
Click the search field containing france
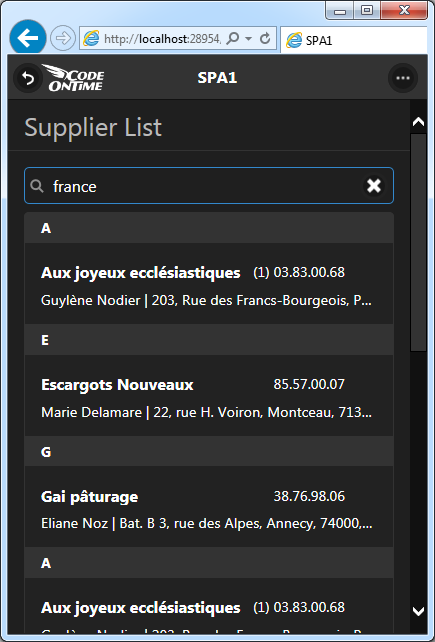[209, 186]
